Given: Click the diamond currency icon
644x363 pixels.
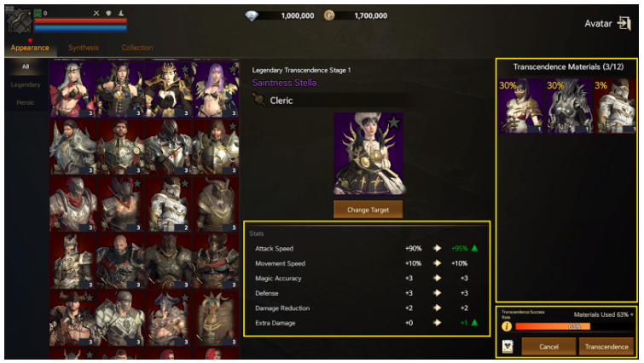Looking at the screenshot, I should [x=252, y=15].
